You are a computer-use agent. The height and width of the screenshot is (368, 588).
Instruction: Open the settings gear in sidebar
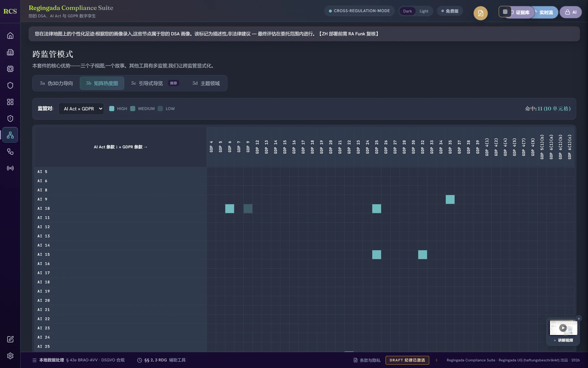[x=10, y=356]
